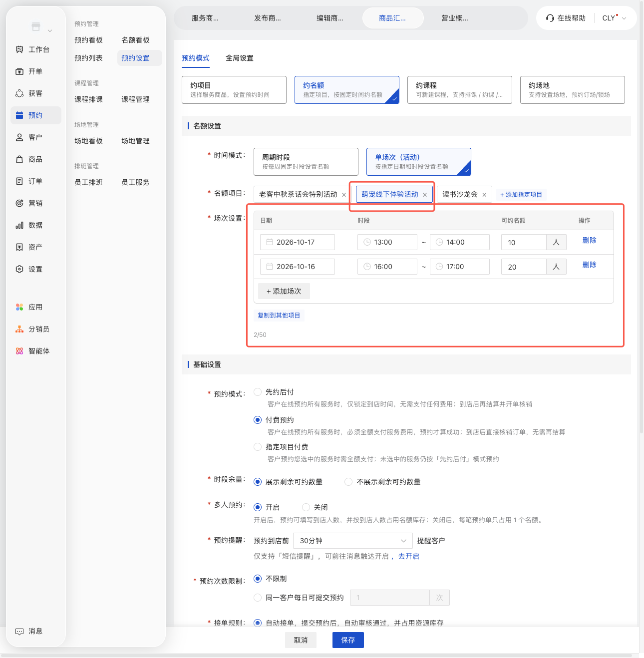Select the 周期时段 time mode card
The height and width of the screenshot is (658, 644).
point(306,162)
